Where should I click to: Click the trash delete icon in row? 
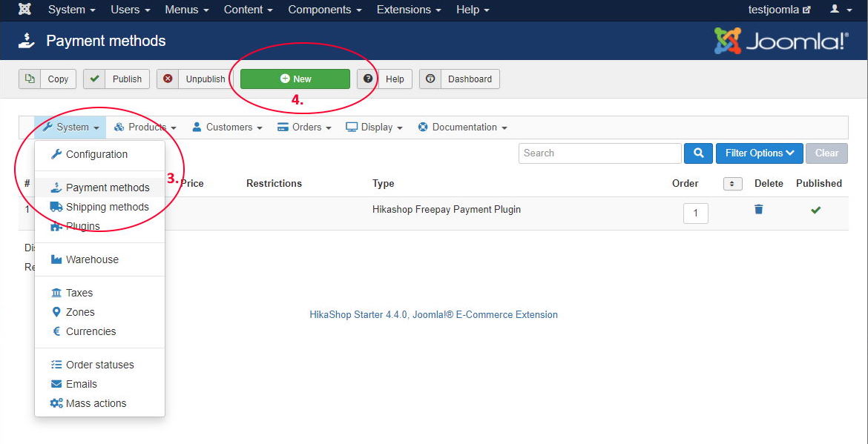point(758,210)
